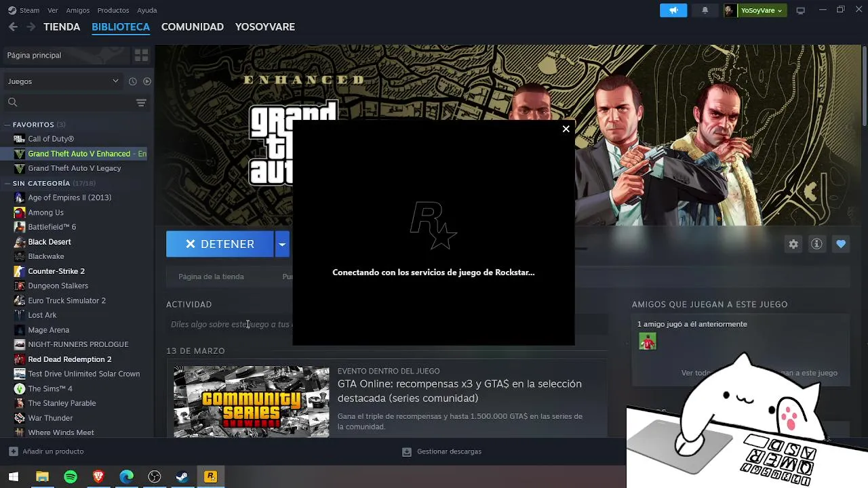Open the YOSOYVARE profile tab
Screen dimensions: 868x488
(x=265, y=27)
